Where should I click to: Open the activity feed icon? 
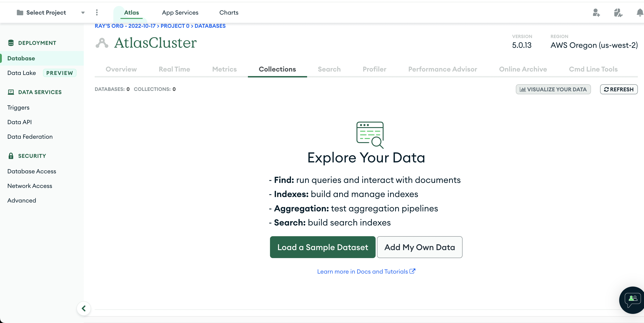coord(618,13)
